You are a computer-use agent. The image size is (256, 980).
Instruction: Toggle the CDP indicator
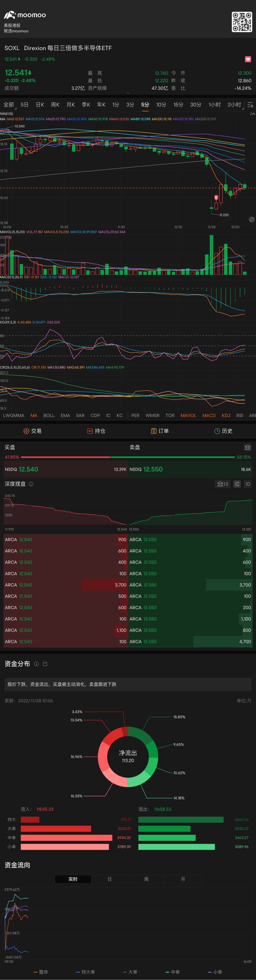click(x=95, y=415)
